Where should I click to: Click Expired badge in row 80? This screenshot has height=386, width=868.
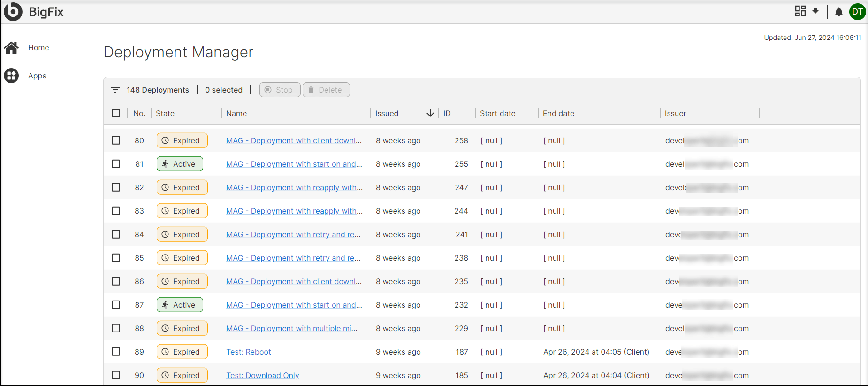tap(182, 140)
